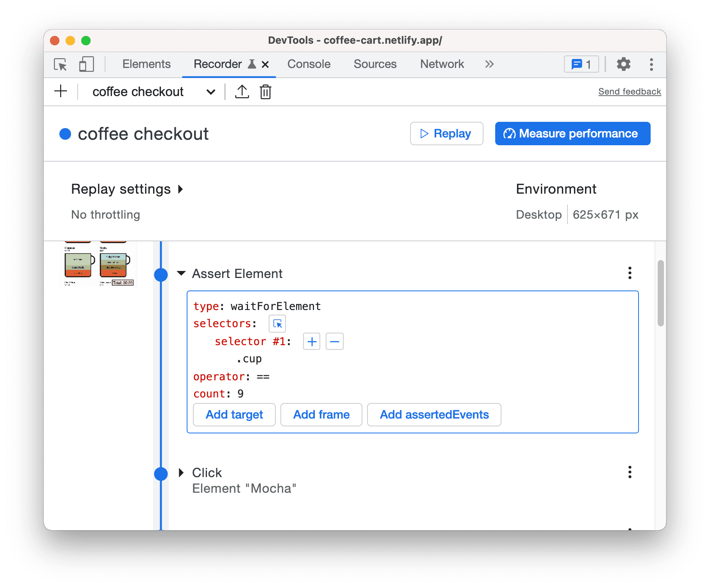
Task: Export the coffee checkout recording
Action: pyautogui.click(x=242, y=91)
